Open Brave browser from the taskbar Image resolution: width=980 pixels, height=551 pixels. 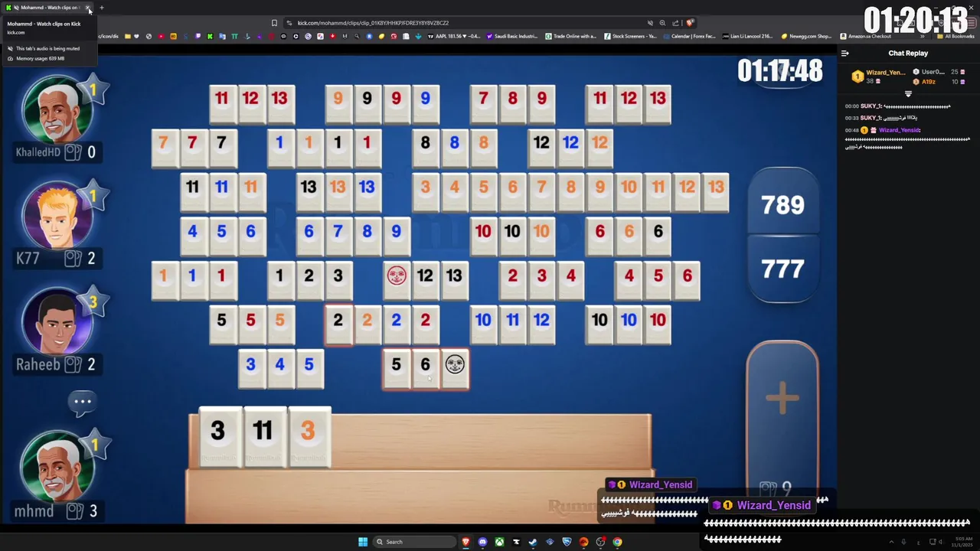pyautogui.click(x=465, y=542)
